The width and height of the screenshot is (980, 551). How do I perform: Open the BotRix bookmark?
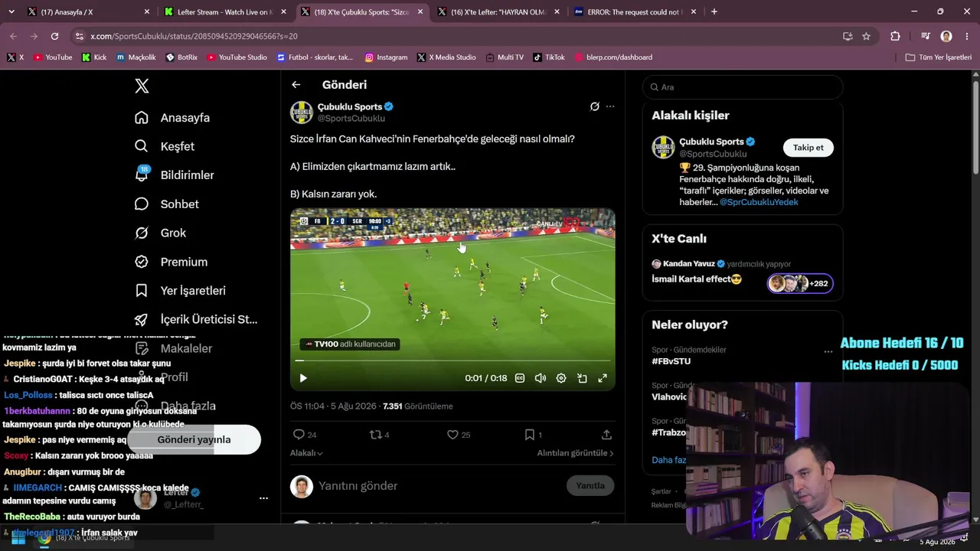(x=182, y=57)
